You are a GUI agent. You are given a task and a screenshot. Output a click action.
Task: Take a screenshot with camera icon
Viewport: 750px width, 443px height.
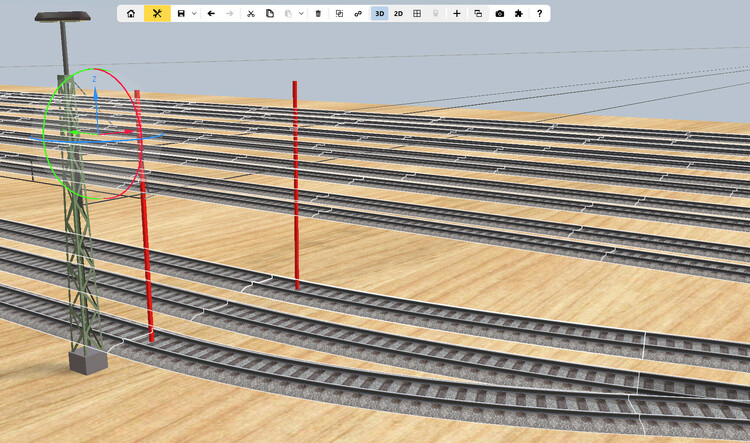pos(499,13)
